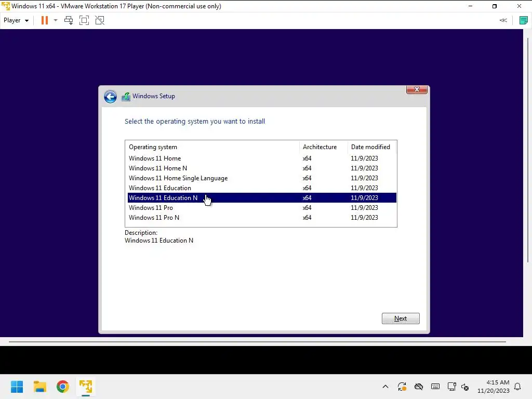Viewport: 532px width, 399px height.
Task: Collapse toolbar with double chevron icon
Action: coord(503,20)
